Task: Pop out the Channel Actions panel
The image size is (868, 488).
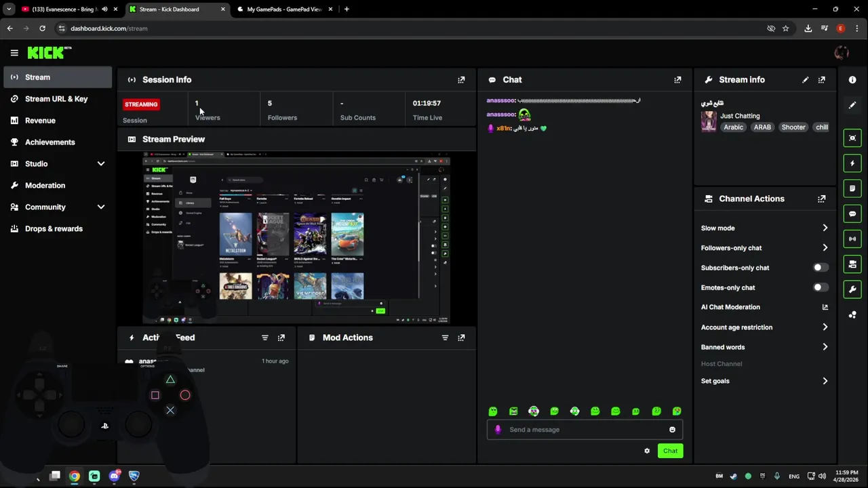Action: 822,199
